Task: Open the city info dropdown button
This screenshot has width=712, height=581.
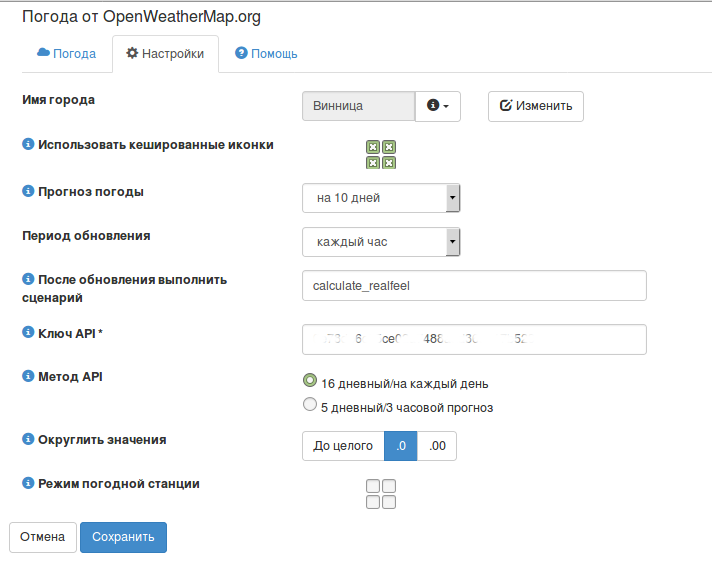Action: pos(438,106)
